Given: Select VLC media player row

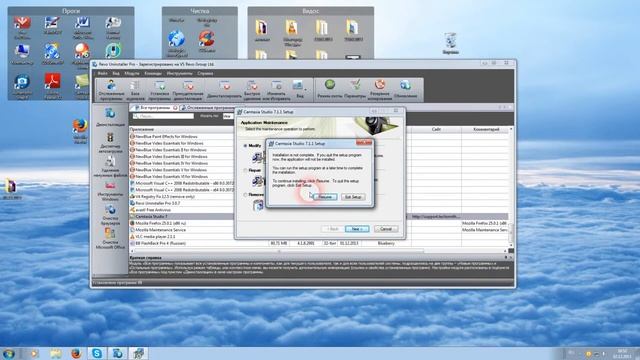Looking at the screenshot, I should pos(182,236).
